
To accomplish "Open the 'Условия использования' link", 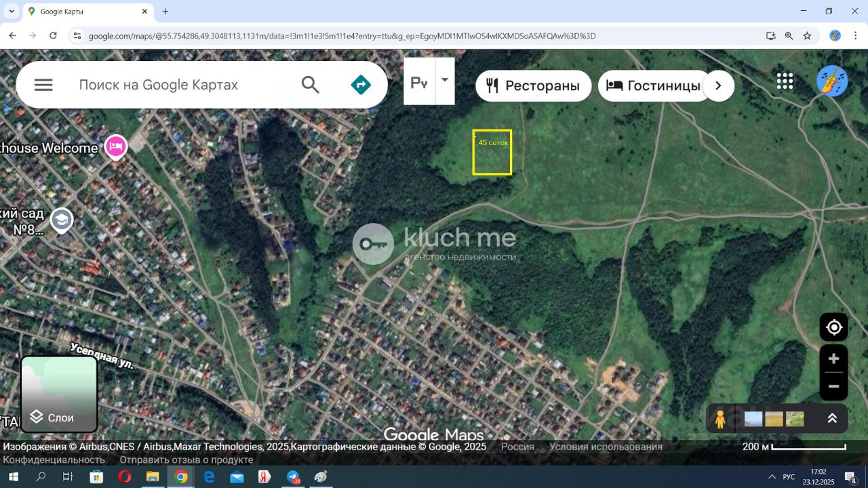I will point(606,447).
